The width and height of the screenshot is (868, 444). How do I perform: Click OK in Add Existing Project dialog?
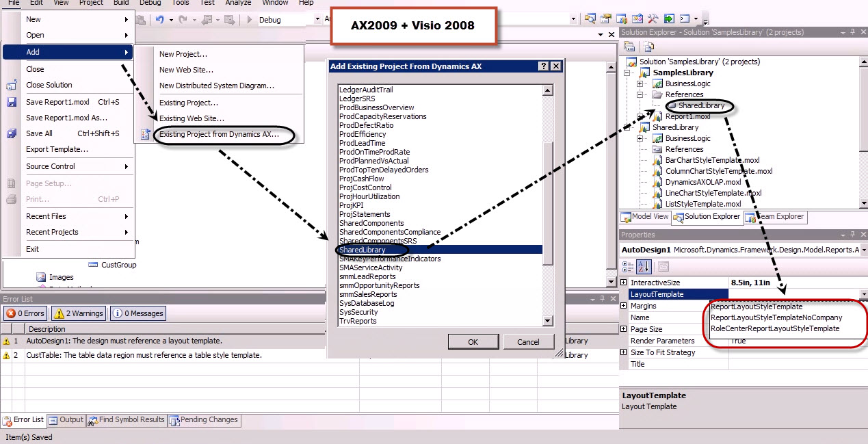(x=473, y=341)
